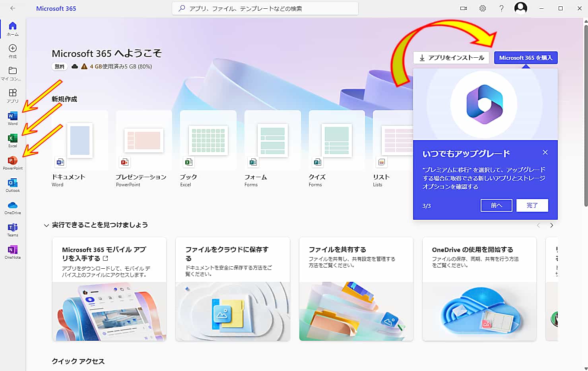Open the Settings gear icon

coord(482,8)
